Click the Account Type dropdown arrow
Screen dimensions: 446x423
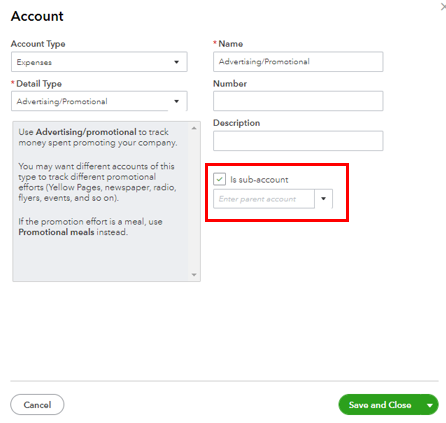coord(176,62)
